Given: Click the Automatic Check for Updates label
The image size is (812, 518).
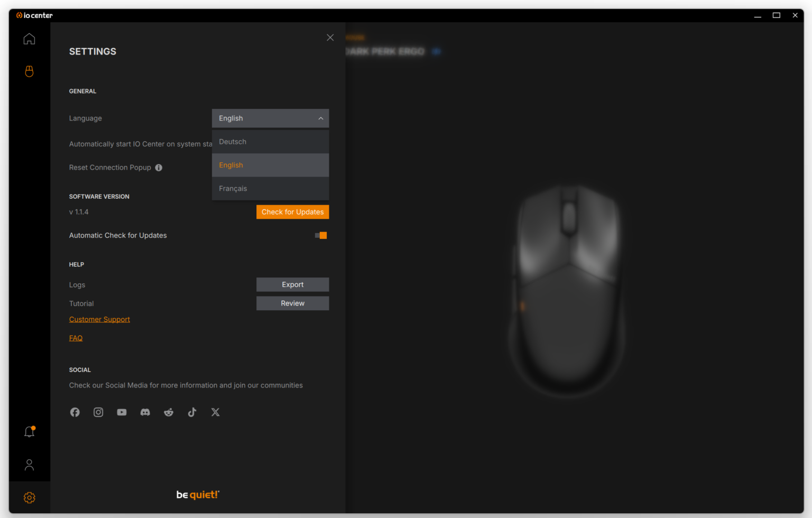Looking at the screenshot, I should (x=118, y=235).
